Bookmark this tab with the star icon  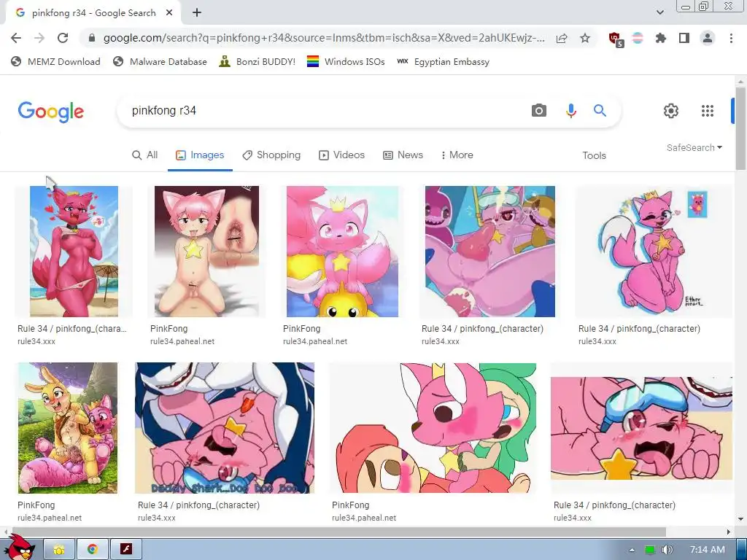585,38
